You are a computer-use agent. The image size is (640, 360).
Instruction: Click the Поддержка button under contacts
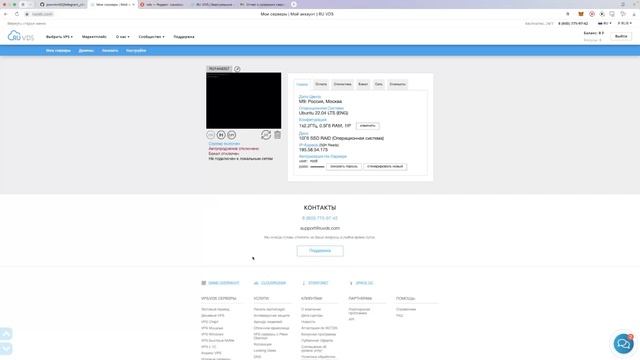pos(320,251)
